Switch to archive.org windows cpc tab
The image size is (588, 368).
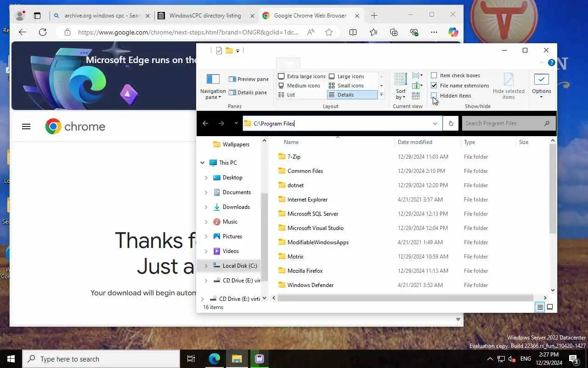(102, 16)
